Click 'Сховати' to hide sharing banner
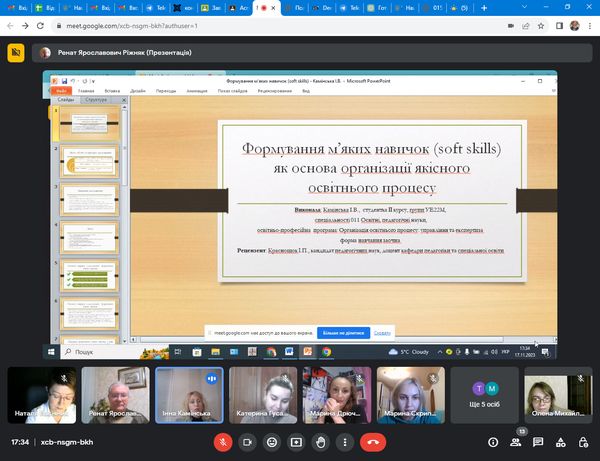Viewport: 600px width, 461px height. click(381, 331)
